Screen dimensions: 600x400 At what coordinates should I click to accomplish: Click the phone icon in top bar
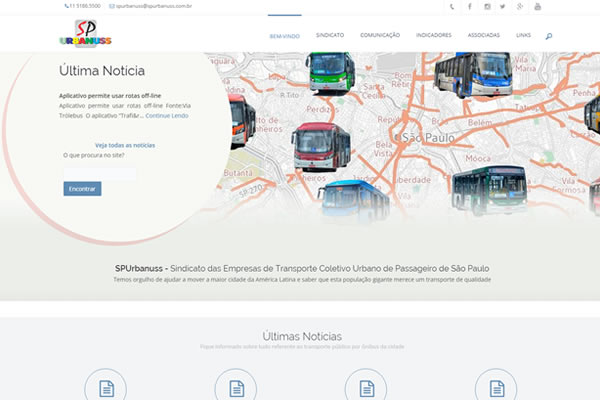pyautogui.click(x=452, y=6)
